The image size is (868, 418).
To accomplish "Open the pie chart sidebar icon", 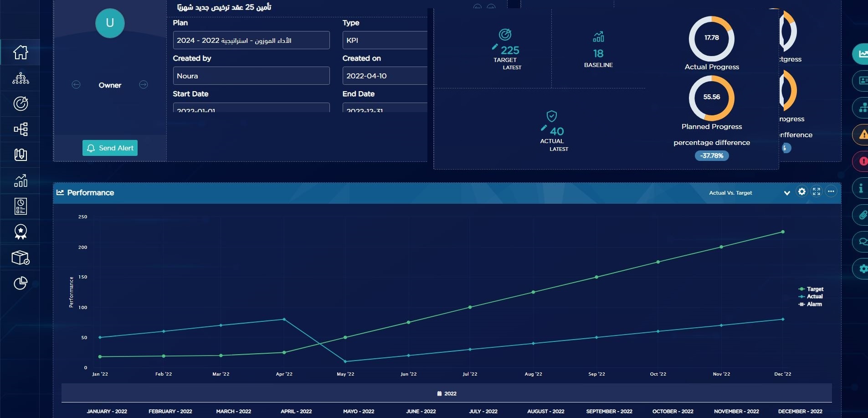I will (x=21, y=283).
